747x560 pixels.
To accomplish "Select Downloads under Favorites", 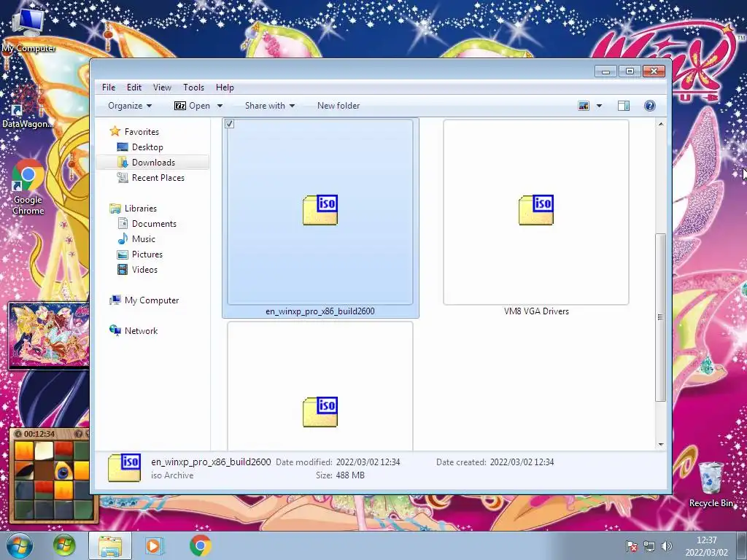I will (x=153, y=163).
